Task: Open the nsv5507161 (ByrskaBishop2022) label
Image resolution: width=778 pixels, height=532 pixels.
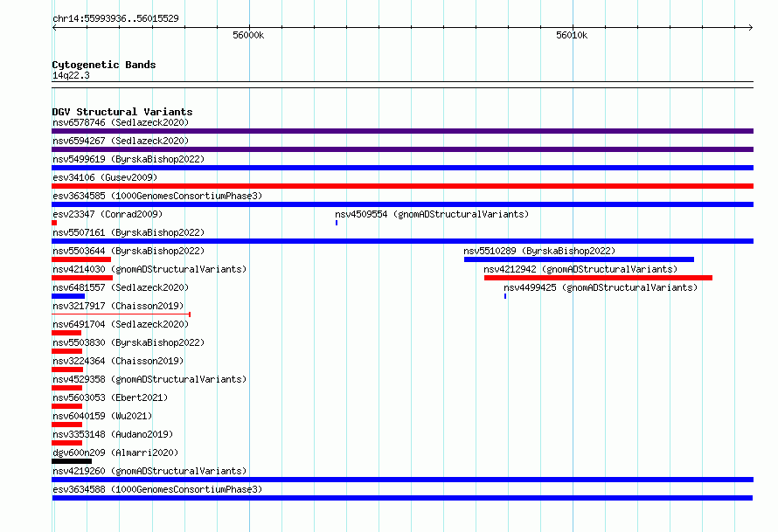Action: 129,232
